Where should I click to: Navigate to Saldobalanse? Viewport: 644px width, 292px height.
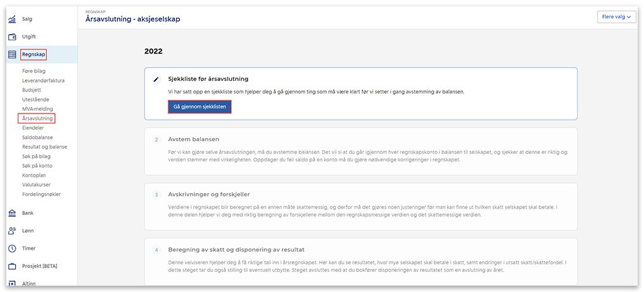[37, 137]
